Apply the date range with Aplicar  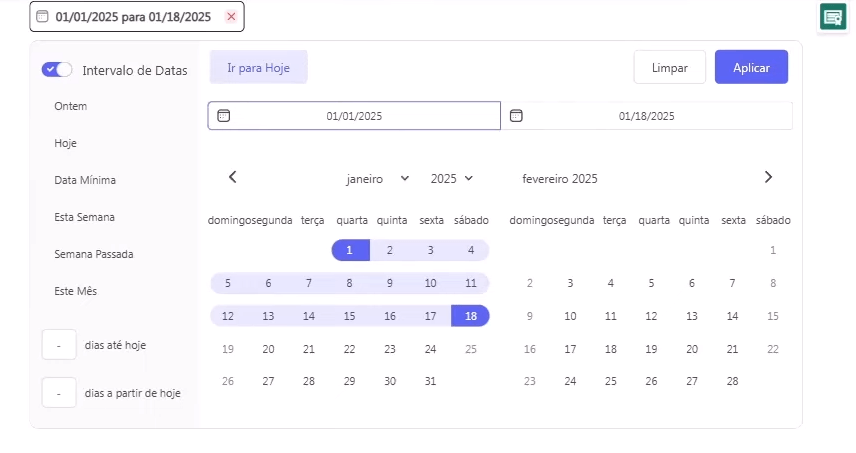tap(751, 67)
